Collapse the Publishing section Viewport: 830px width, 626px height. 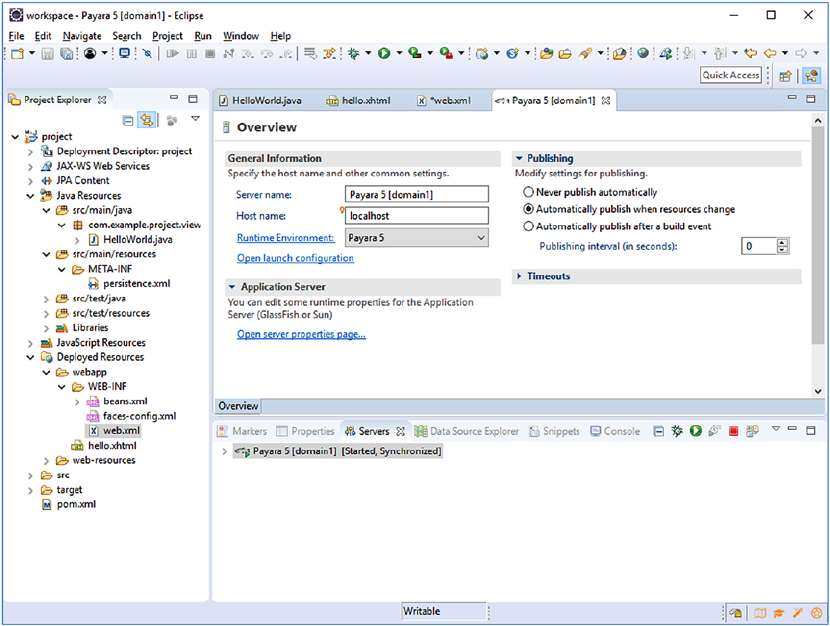(x=519, y=158)
